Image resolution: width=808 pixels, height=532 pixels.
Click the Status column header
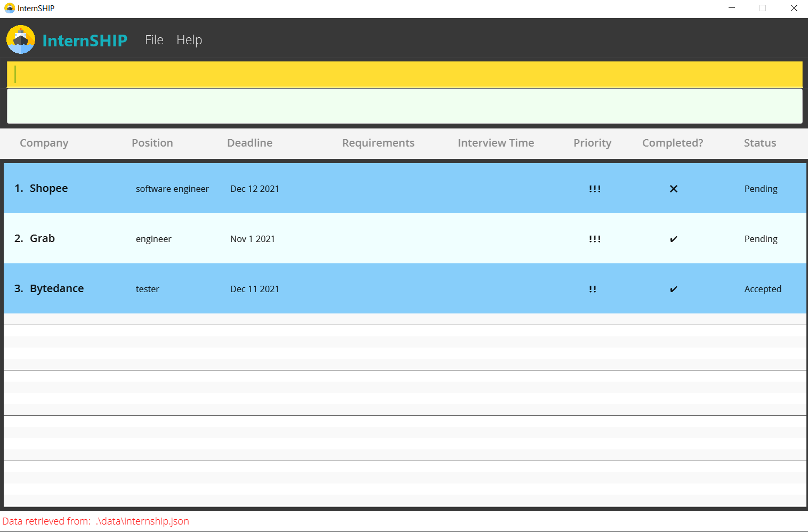tap(760, 143)
